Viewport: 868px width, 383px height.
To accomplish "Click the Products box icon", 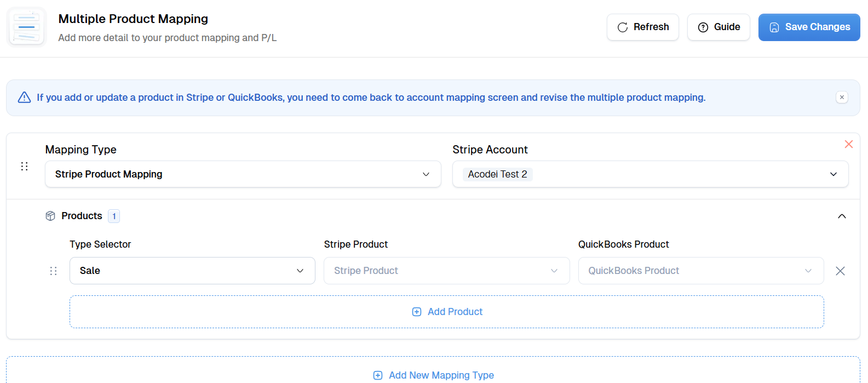I will (50, 216).
